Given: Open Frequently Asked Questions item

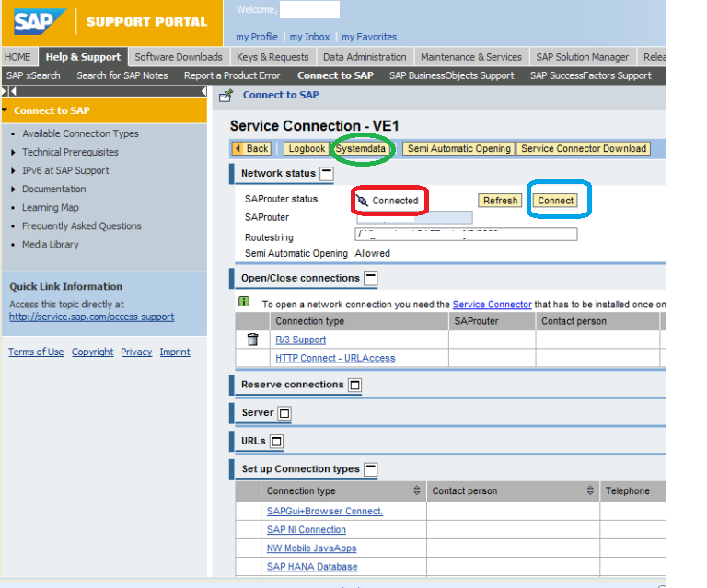Looking at the screenshot, I should 82,226.
